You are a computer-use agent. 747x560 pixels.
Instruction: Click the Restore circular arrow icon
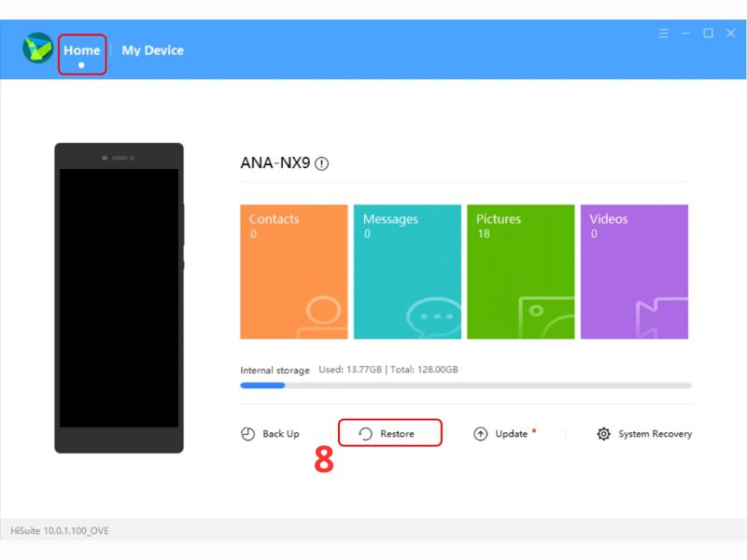365,434
